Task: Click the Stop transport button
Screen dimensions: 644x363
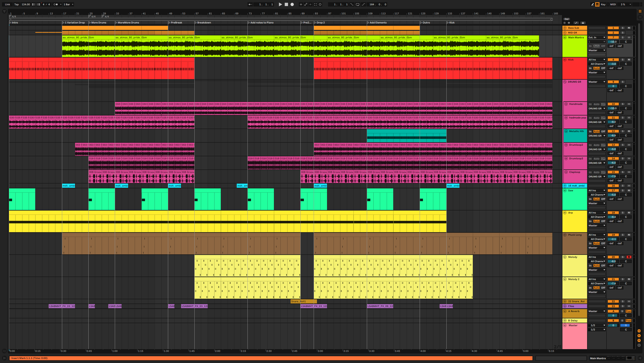Action: (x=286, y=4)
